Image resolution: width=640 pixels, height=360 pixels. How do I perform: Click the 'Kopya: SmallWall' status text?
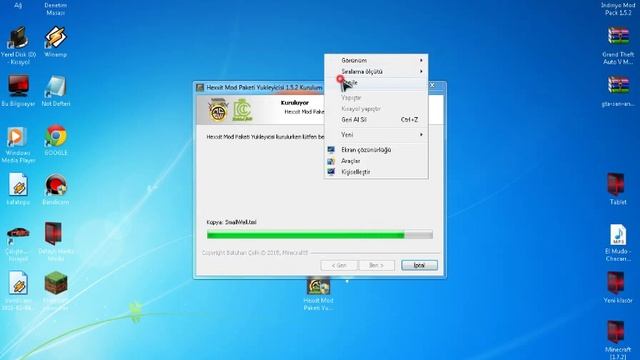pyautogui.click(x=231, y=222)
